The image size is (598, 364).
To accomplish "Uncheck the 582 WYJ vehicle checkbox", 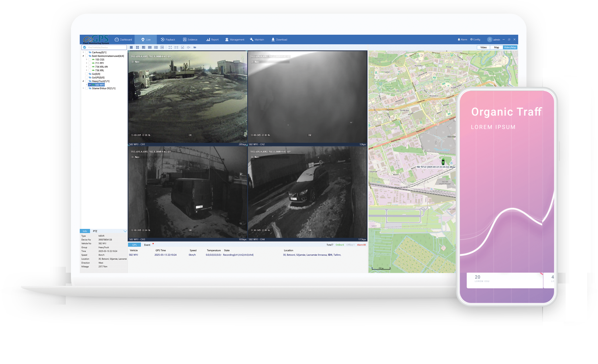I will [x=90, y=85].
